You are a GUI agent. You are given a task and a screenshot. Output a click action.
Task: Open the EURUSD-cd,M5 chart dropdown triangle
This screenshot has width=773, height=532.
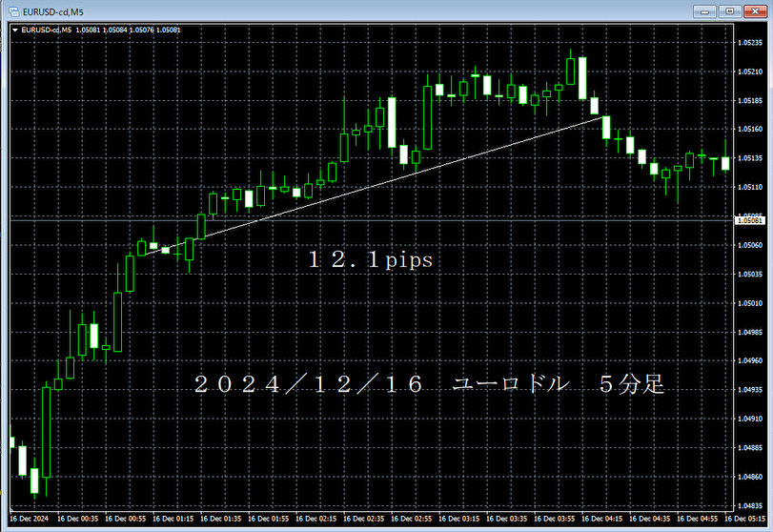(x=14, y=31)
